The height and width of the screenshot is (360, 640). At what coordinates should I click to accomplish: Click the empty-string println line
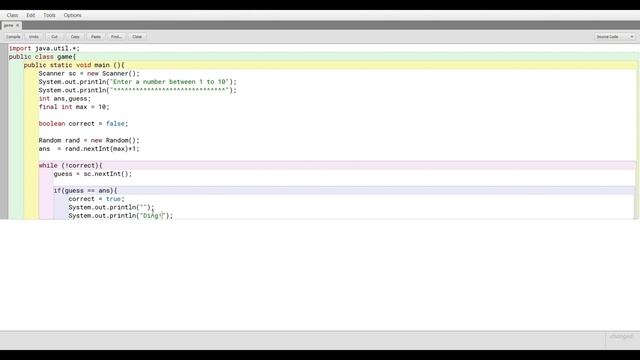coord(111,207)
